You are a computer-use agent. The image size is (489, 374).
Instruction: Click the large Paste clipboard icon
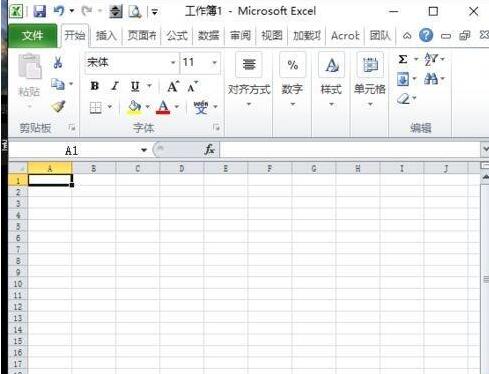click(x=30, y=66)
